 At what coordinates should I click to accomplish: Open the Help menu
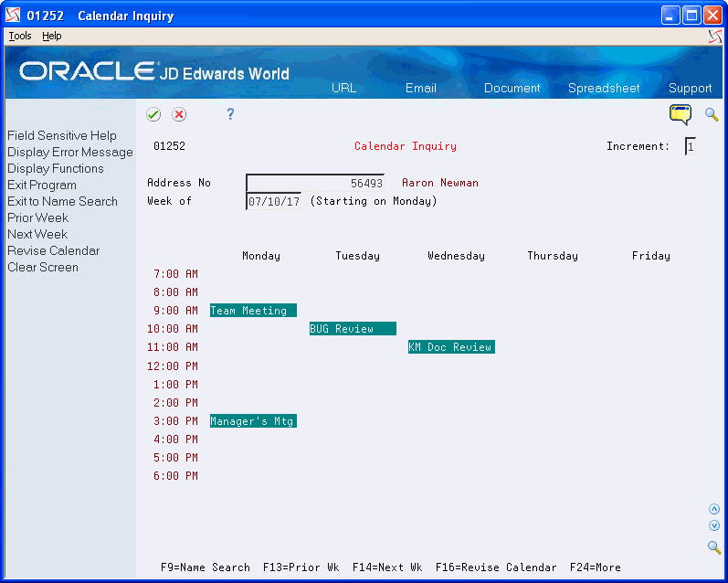click(51, 36)
